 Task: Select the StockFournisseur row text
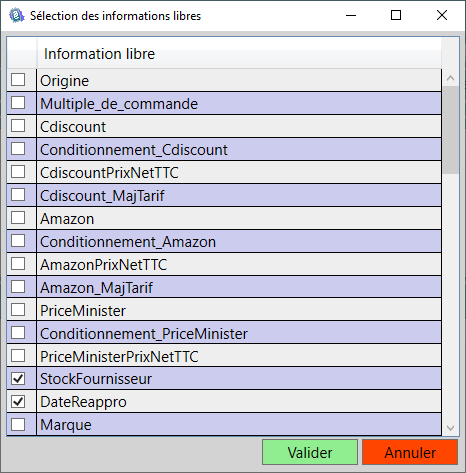pos(96,379)
